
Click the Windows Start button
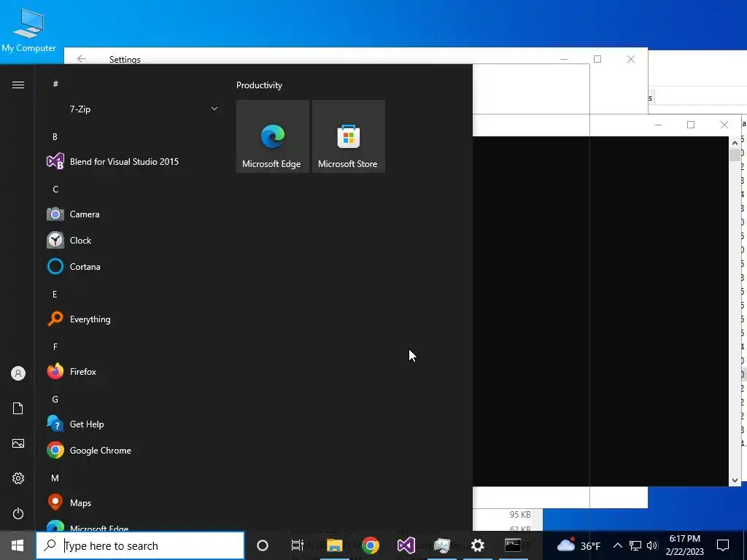[x=18, y=545]
